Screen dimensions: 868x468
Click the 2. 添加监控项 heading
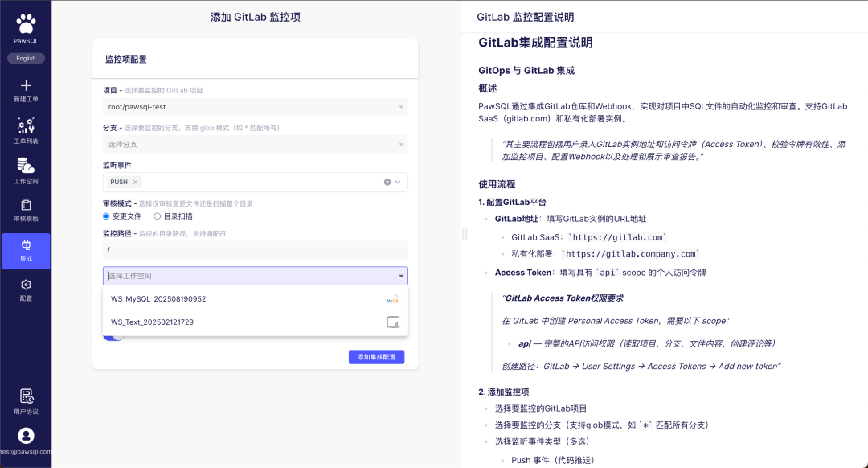(x=504, y=392)
